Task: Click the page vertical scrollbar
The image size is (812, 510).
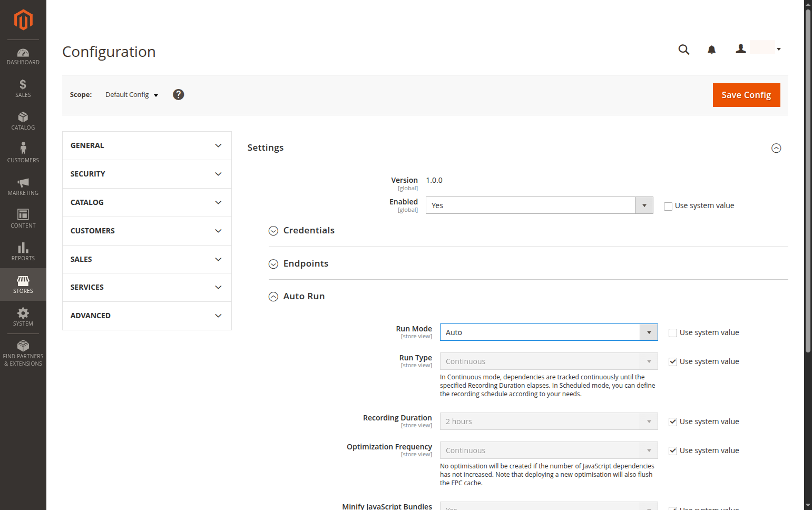Action: 808,180
